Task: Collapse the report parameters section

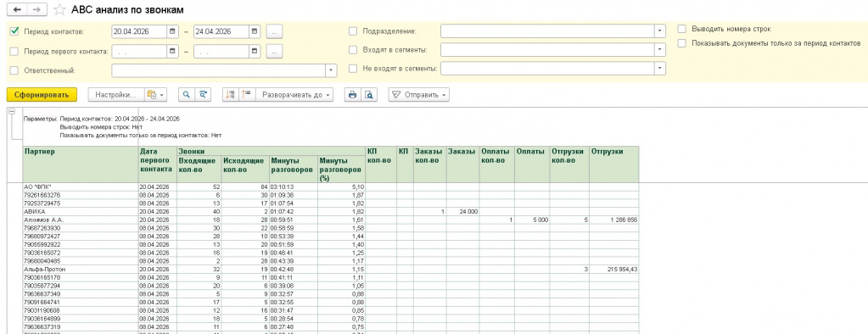Action: pyautogui.click(x=12, y=111)
